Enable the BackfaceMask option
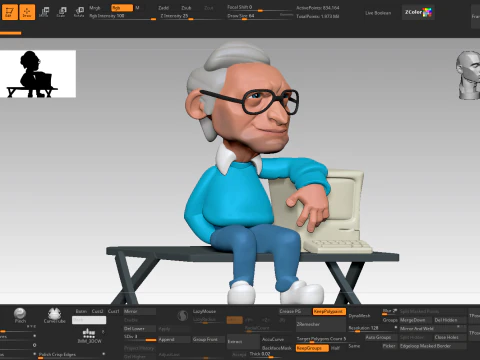480x360 pixels. point(277,348)
